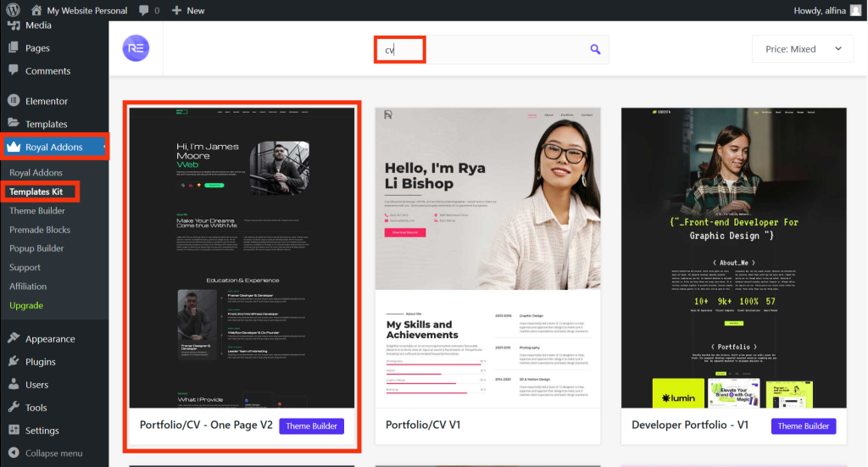The image size is (868, 467).
Task: Collapse the admin sidebar menu
Action: pyautogui.click(x=53, y=453)
